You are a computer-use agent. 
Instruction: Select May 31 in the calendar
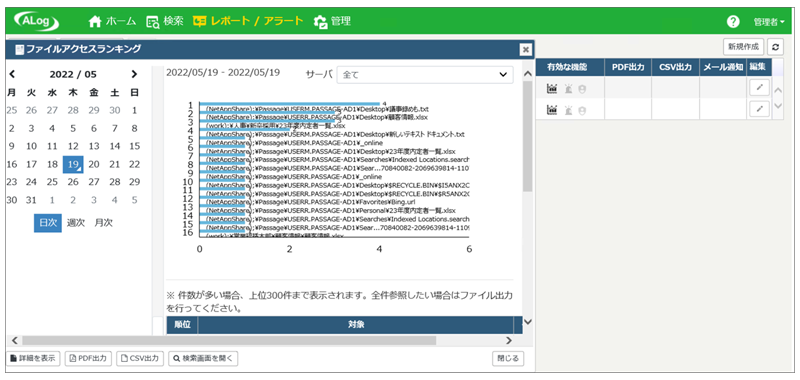click(x=32, y=200)
